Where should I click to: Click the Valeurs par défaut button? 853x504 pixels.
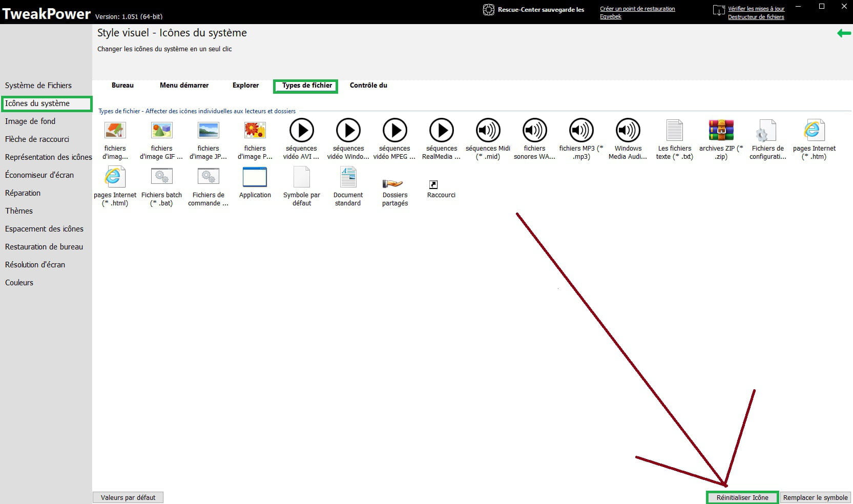128,497
